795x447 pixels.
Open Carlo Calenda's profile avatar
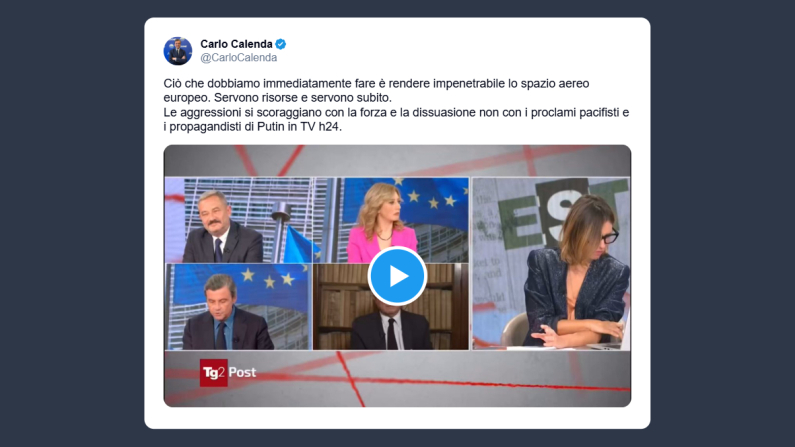pos(177,51)
